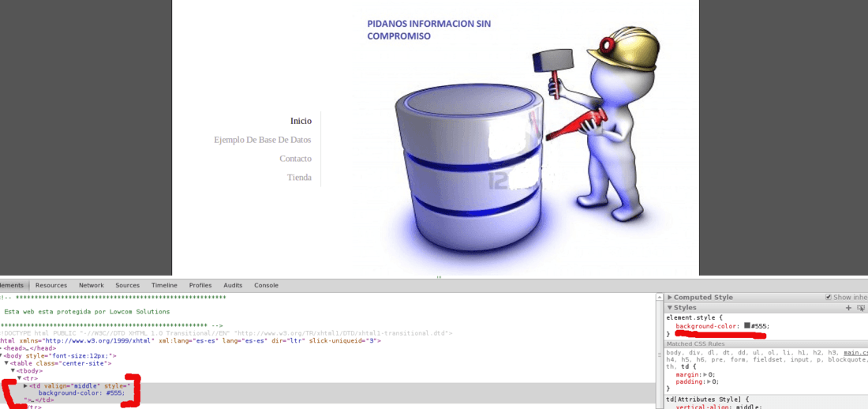Click the devtools panel resize handle
This screenshot has height=409, width=868.
point(439,277)
